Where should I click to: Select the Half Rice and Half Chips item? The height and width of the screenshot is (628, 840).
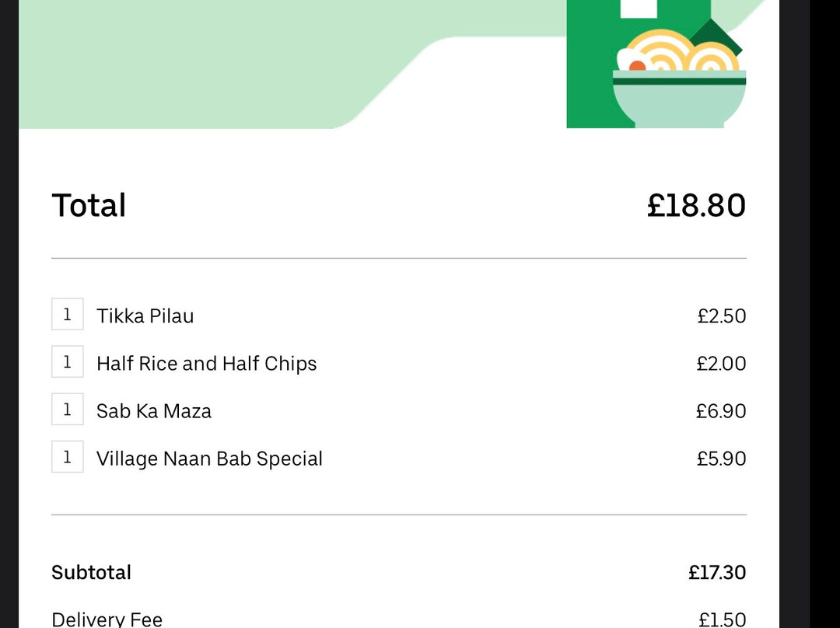pos(206,364)
